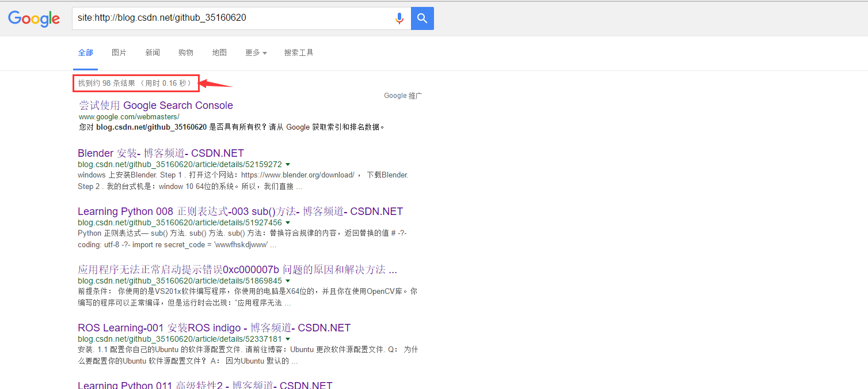Click the blog.csdn.net URL ending 51869845
Screen dimensions: 868x389
point(180,281)
